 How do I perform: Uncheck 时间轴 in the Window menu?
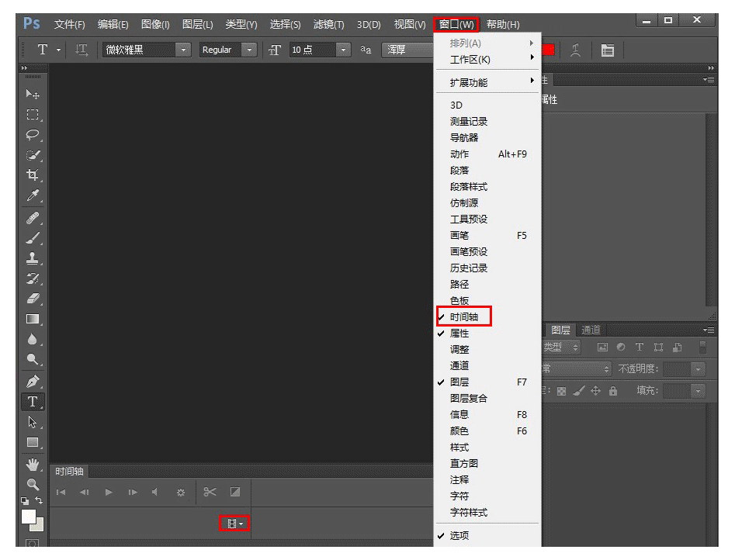(464, 317)
